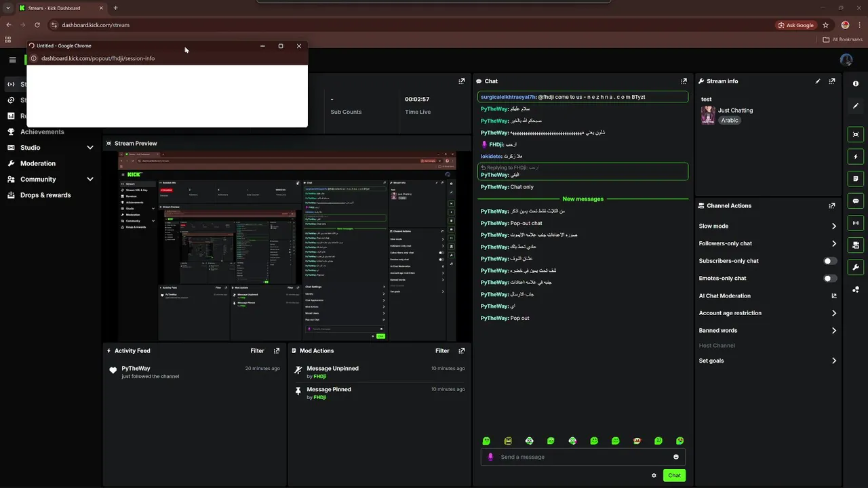Pop out the Channel Actions panel

click(x=832, y=206)
